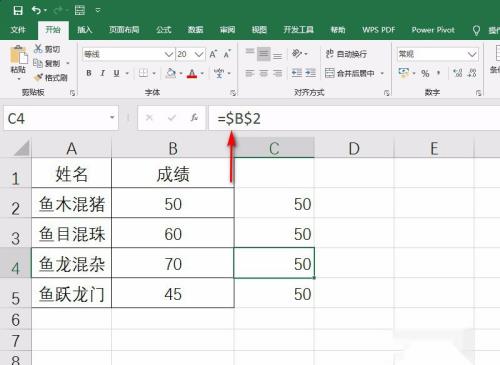Click the Increase Indent icon

(x=310, y=73)
